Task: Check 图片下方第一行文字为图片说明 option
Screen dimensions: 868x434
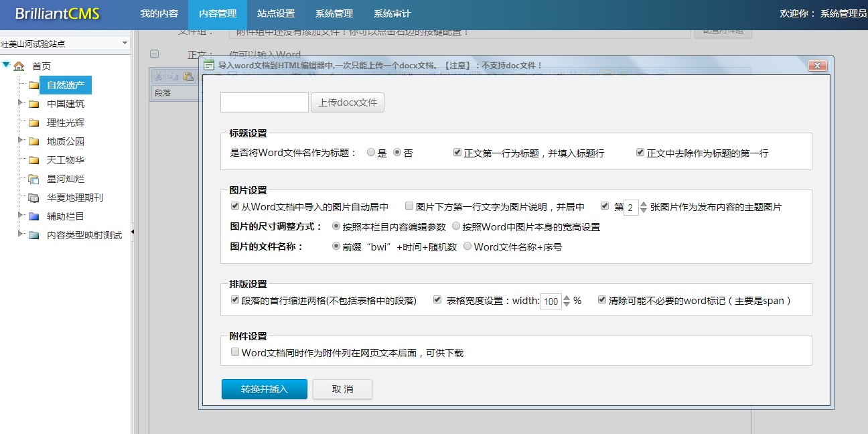Action: click(x=409, y=206)
